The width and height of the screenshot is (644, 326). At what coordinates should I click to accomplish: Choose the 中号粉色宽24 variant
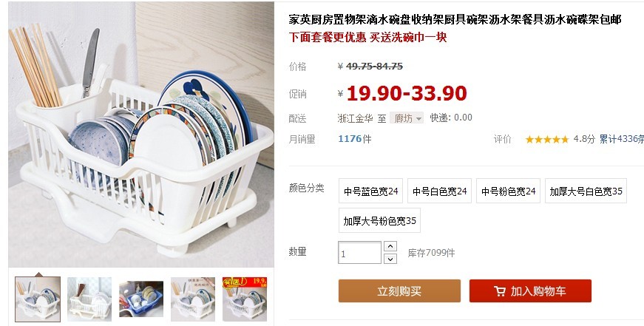click(x=508, y=191)
